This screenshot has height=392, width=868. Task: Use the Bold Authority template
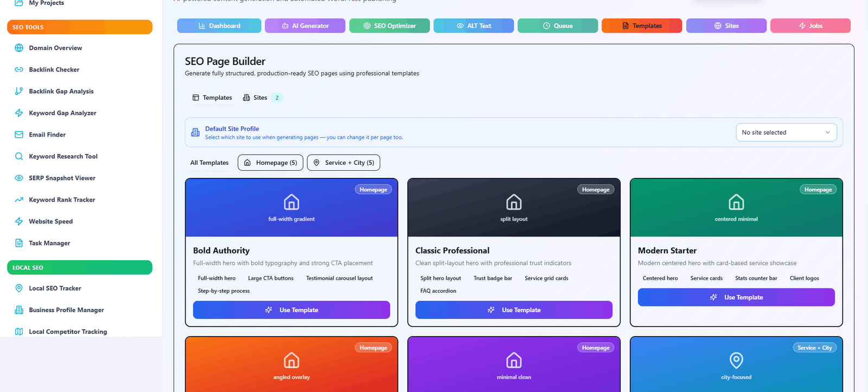click(291, 310)
